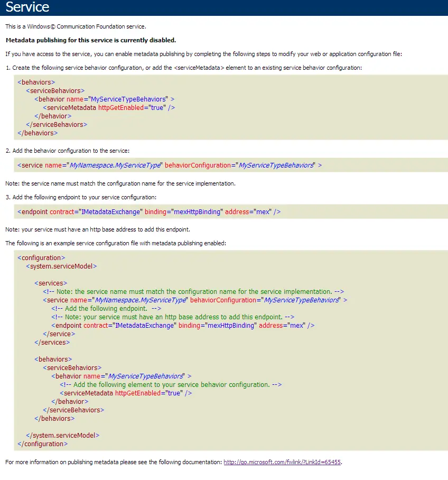This screenshot has width=448, height=480.
Task: Click the '</service>' closing tag line
Action: (59, 334)
